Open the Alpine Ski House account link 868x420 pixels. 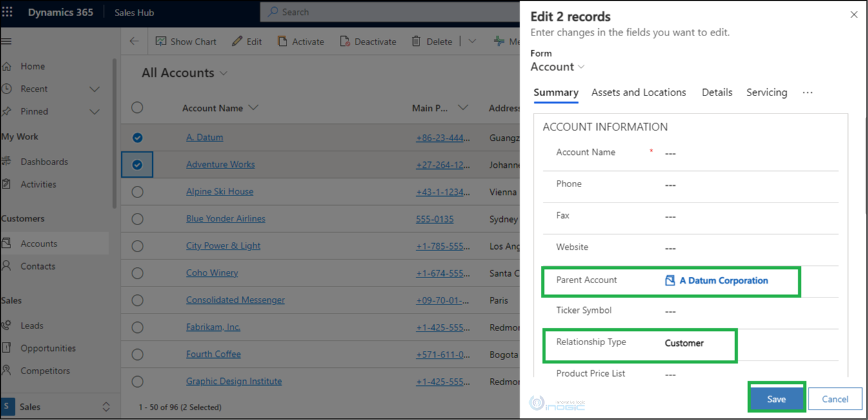[219, 192]
